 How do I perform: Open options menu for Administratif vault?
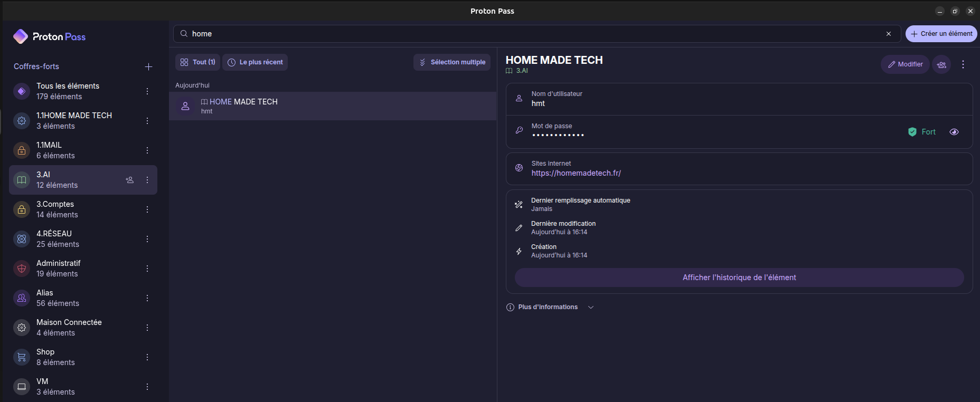coord(147,269)
